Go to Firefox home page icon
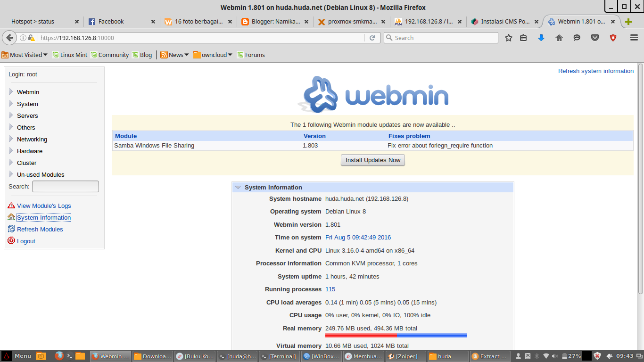The image size is (644, 362). 559,38
